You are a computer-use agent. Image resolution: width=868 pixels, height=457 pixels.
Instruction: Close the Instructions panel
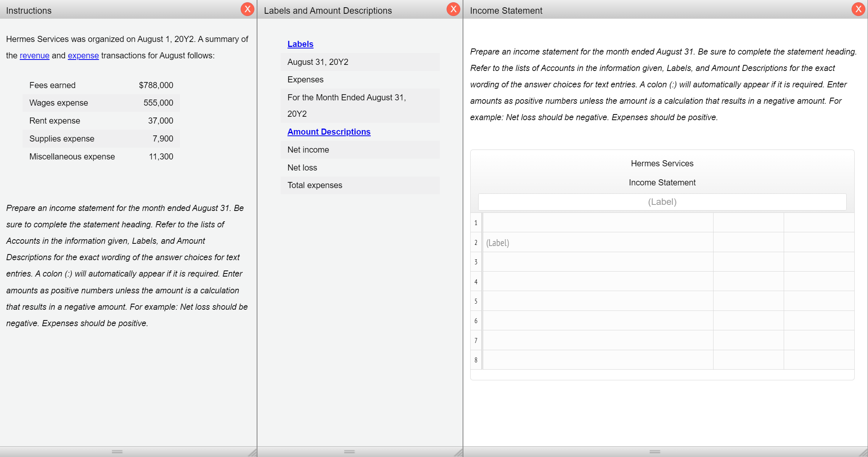click(248, 9)
